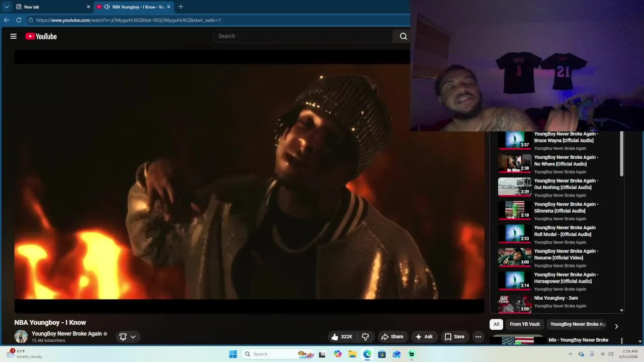Open File Explorer from the taskbar
The image size is (644, 362).
click(x=352, y=354)
